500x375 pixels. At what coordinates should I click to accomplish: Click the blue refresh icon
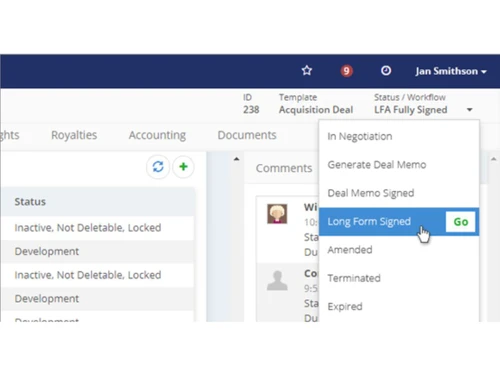(x=158, y=167)
